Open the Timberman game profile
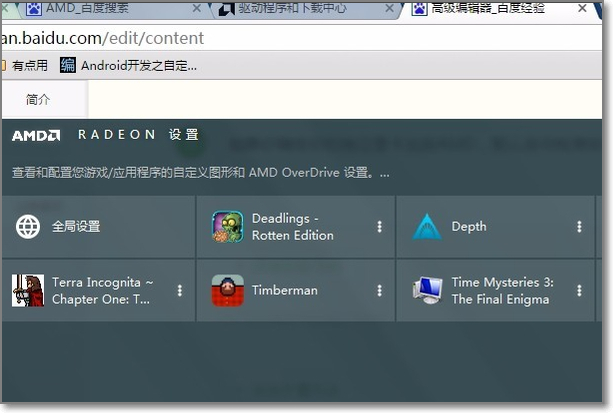Viewport: 613px width, 413px height. [296, 290]
